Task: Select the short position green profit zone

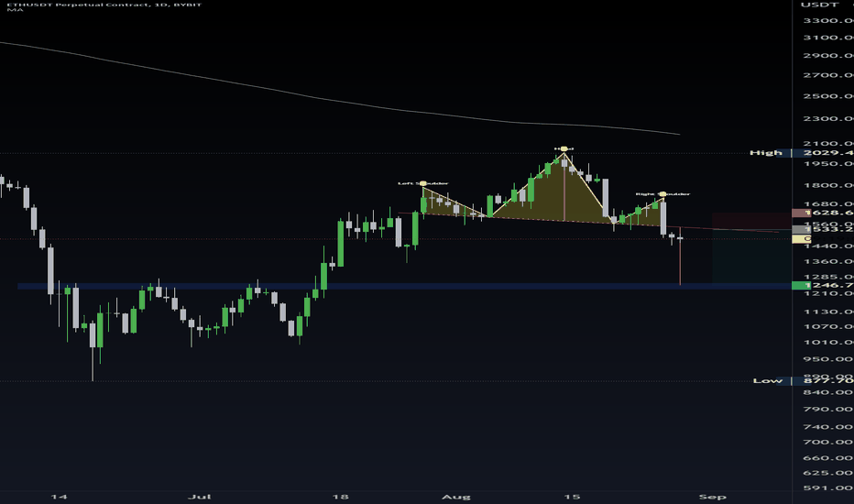Action: click(x=751, y=256)
